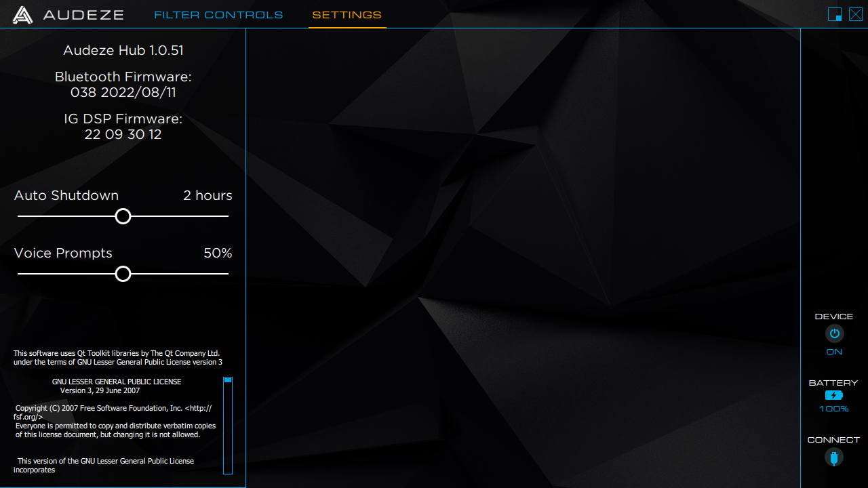Image resolution: width=868 pixels, height=488 pixels.
Task: Click the 2 hours shutdown value
Action: point(208,195)
